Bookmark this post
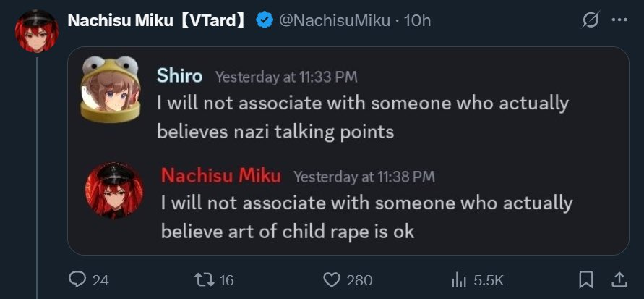 tap(587, 279)
